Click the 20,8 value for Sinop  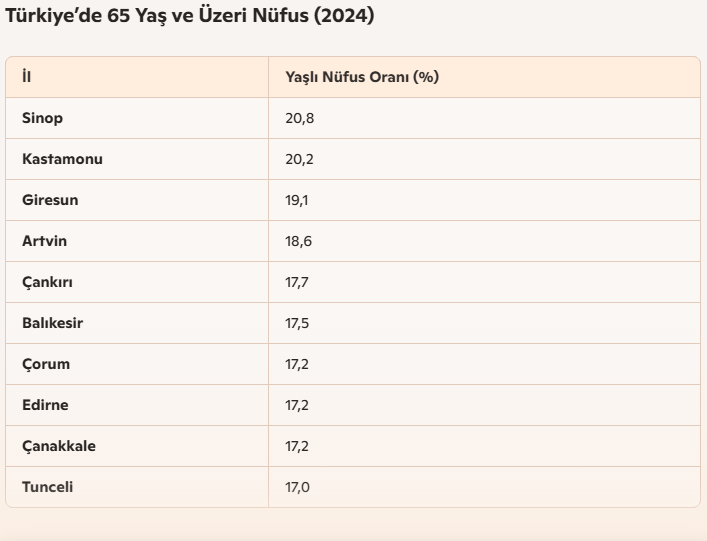300,118
